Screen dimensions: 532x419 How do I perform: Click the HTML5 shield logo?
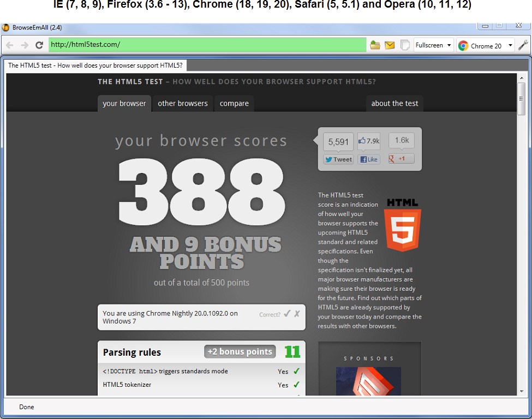pyautogui.click(x=402, y=225)
